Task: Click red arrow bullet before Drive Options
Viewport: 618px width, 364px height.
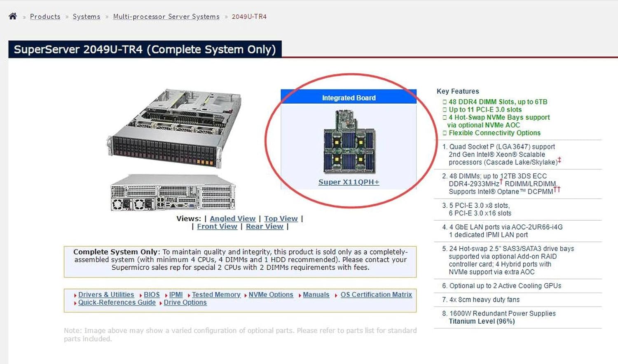Action: coord(161,303)
